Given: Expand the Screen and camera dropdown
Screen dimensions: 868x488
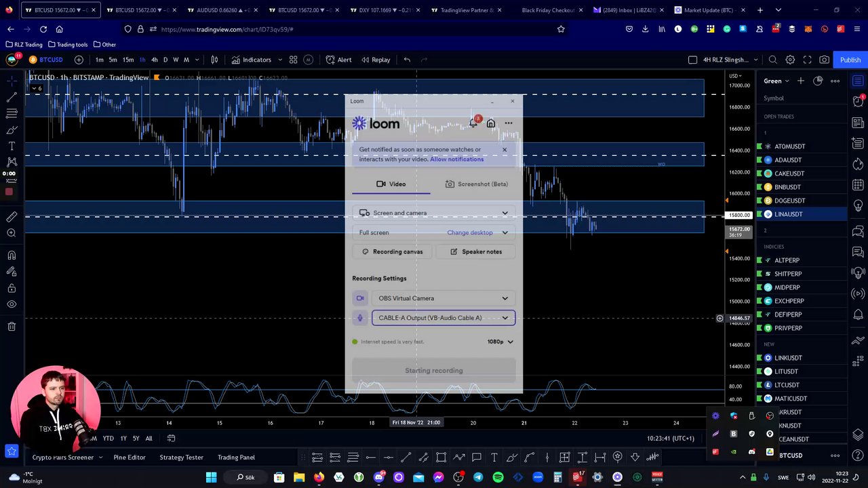Looking at the screenshot, I should (434, 213).
